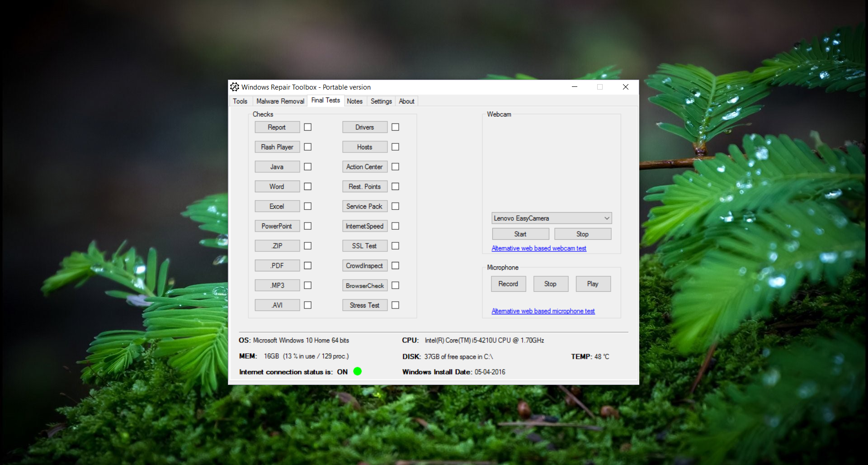Enable the Flash Player checkbox
Screen dimensions: 868x465
[x=308, y=147]
